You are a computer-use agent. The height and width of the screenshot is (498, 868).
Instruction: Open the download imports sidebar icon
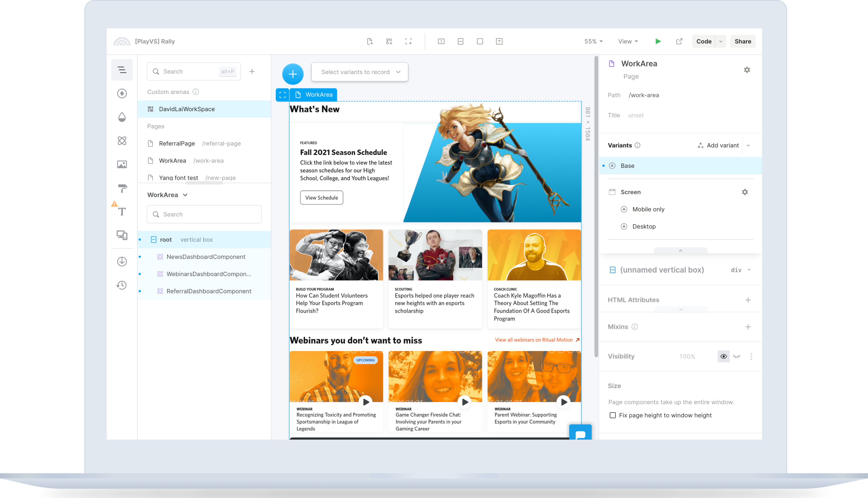[x=122, y=261]
